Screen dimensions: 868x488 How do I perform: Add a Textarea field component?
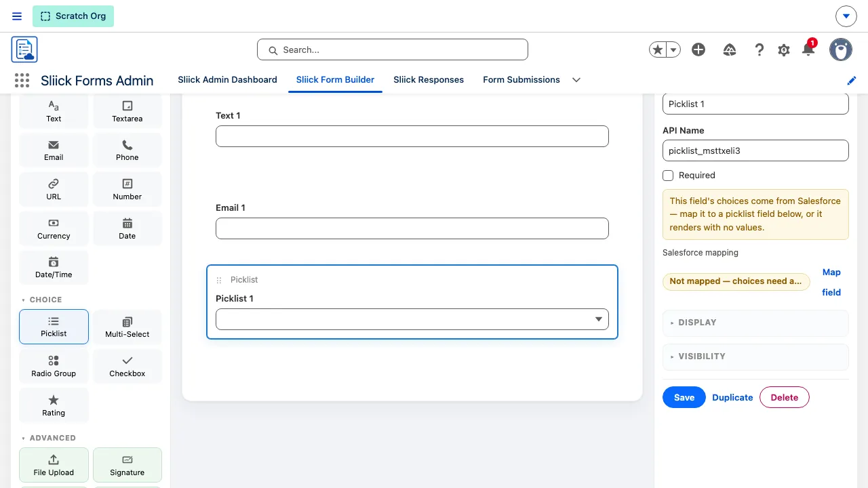point(127,111)
